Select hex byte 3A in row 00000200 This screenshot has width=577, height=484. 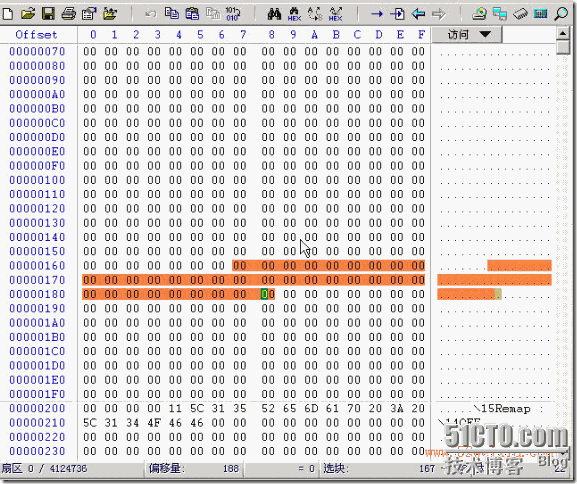[x=397, y=408]
